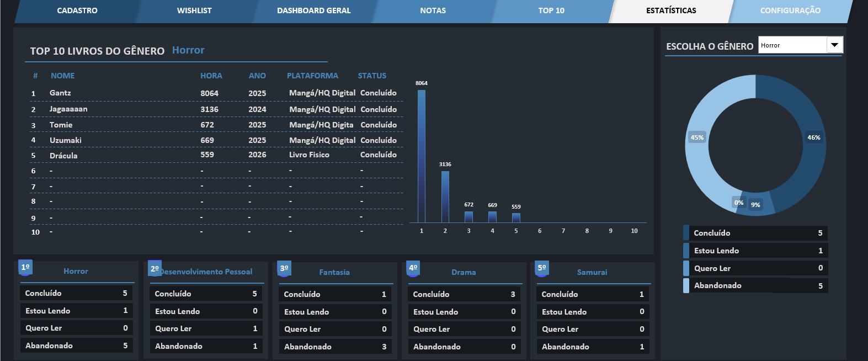Click the 5º rank badge
868x361 pixels.
tap(542, 268)
